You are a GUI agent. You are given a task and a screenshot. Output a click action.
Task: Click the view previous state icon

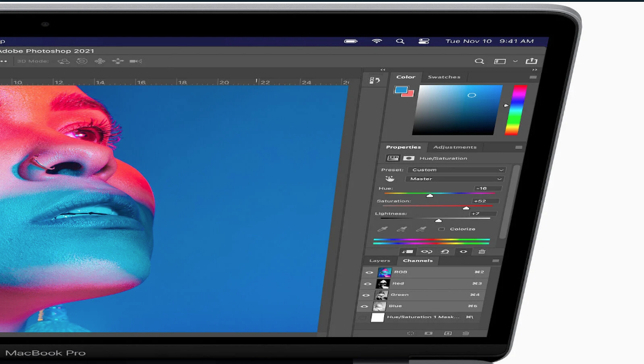(x=426, y=251)
